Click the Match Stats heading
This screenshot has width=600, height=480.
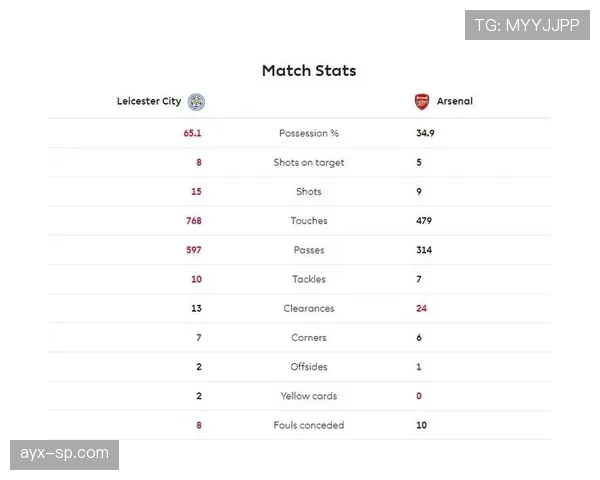click(309, 71)
